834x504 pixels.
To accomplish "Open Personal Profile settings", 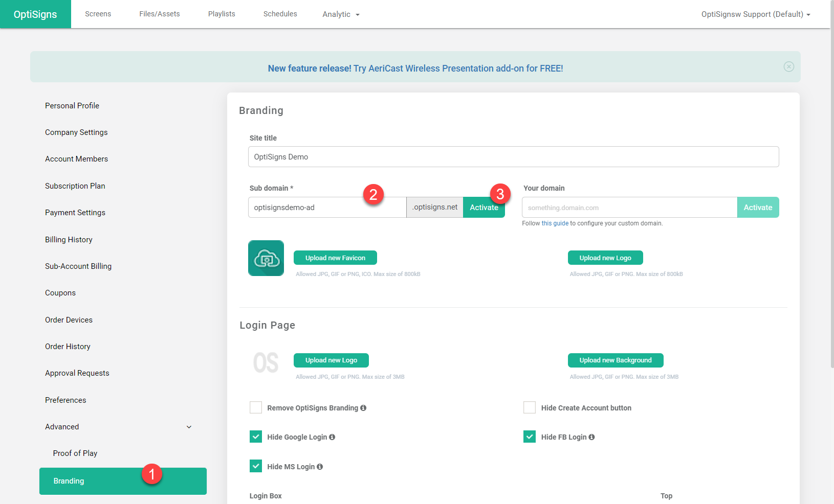I will click(72, 106).
